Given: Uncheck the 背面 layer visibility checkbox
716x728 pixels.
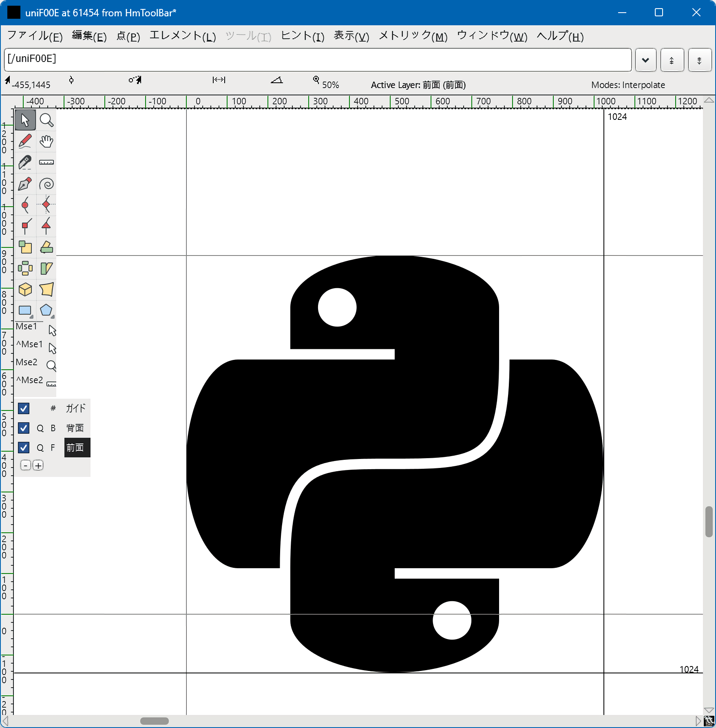Looking at the screenshot, I should tap(24, 428).
